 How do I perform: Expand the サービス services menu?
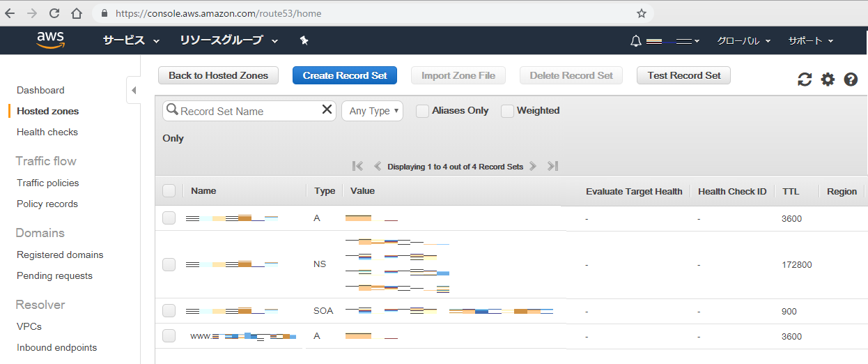(131, 40)
